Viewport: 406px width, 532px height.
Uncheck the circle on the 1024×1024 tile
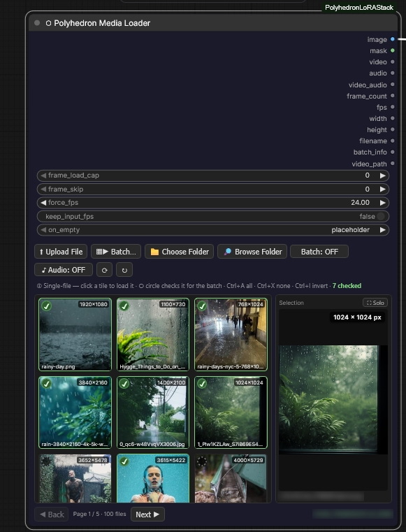[x=202, y=384]
